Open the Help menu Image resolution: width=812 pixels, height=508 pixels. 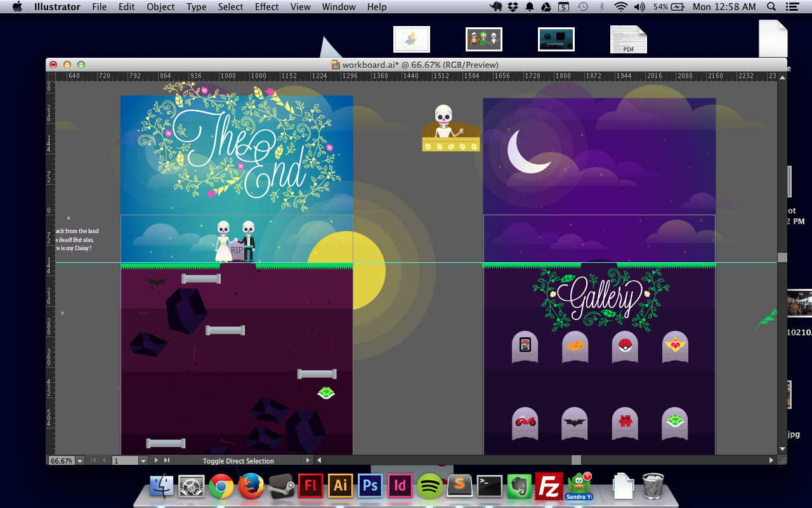click(x=377, y=7)
